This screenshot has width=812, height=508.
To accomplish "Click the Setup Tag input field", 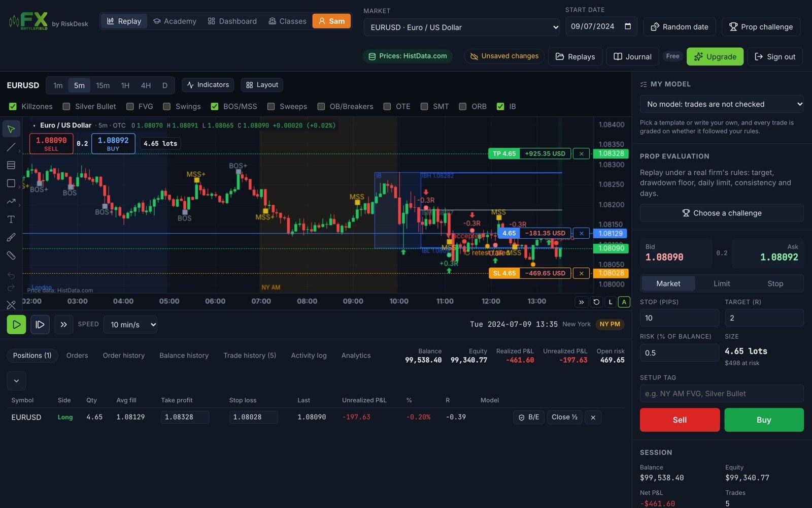I will click(722, 394).
